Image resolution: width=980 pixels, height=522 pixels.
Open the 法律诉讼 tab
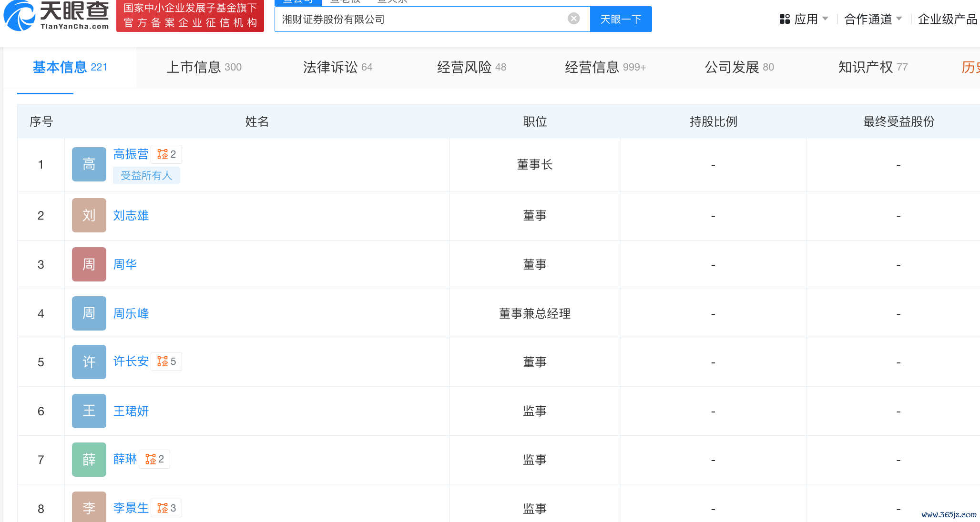[337, 67]
